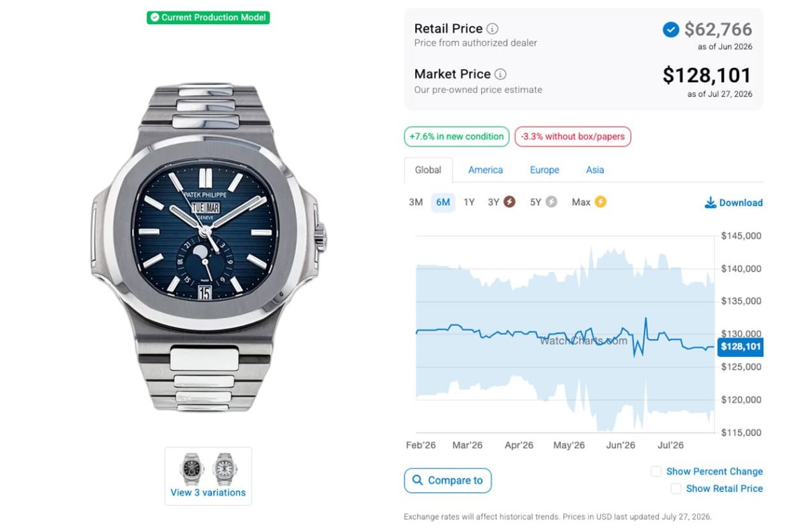Click the yellow lightning badge on Max
This screenshot has height=532, width=805.
click(600, 202)
